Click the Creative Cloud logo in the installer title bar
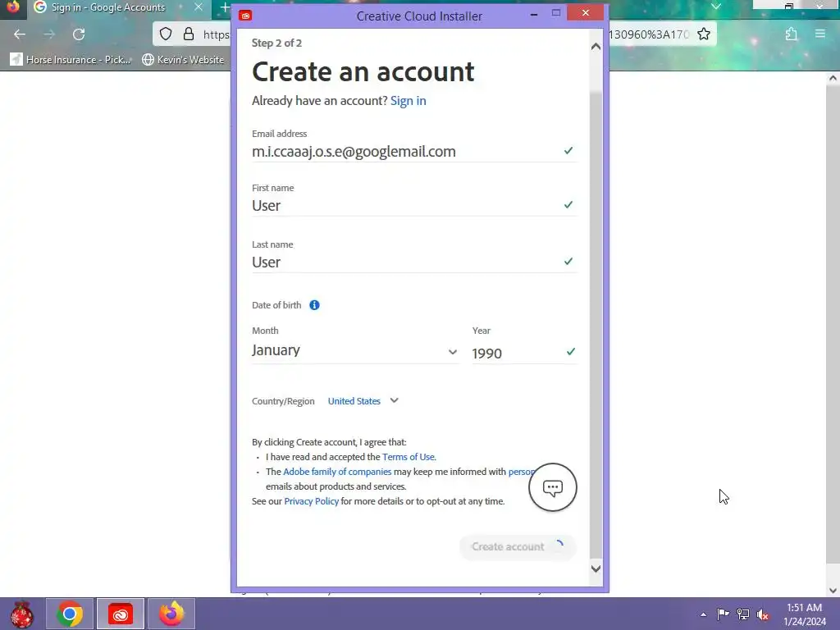The height and width of the screenshot is (630, 840). click(x=245, y=16)
